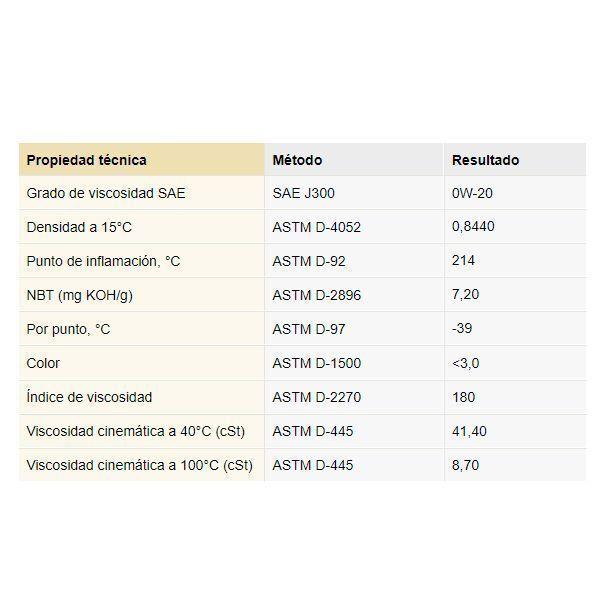This screenshot has width=600, height=600.
Task: Select the 'NBT (mg KOH/g)' cell
Action: (x=142, y=295)
